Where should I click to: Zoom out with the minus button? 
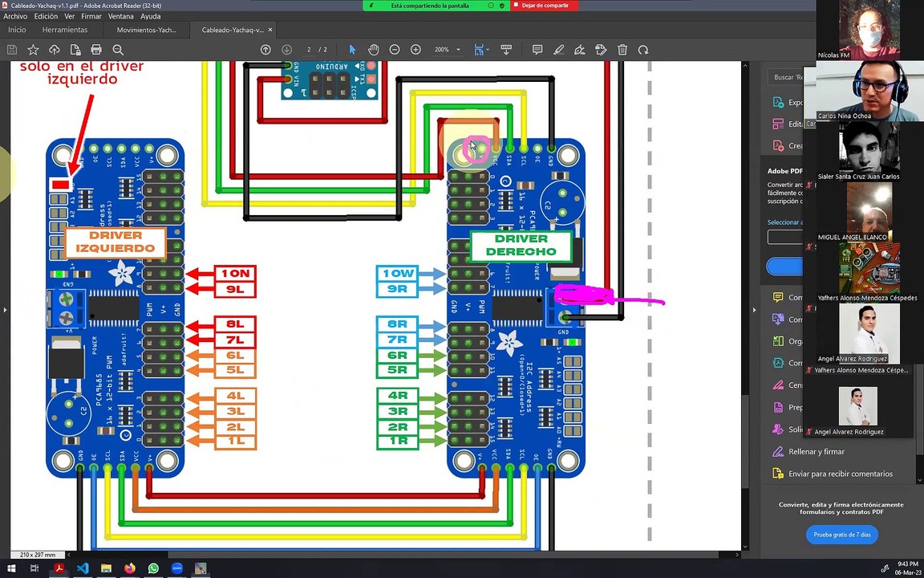pos(395,50)
